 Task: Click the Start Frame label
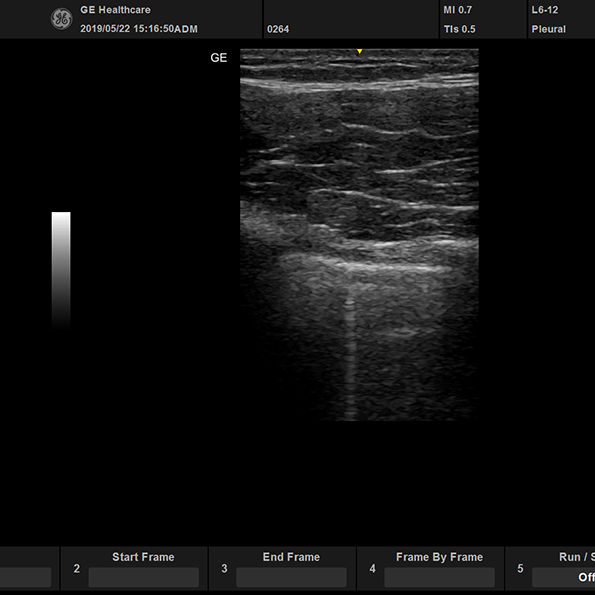point(143,557)
